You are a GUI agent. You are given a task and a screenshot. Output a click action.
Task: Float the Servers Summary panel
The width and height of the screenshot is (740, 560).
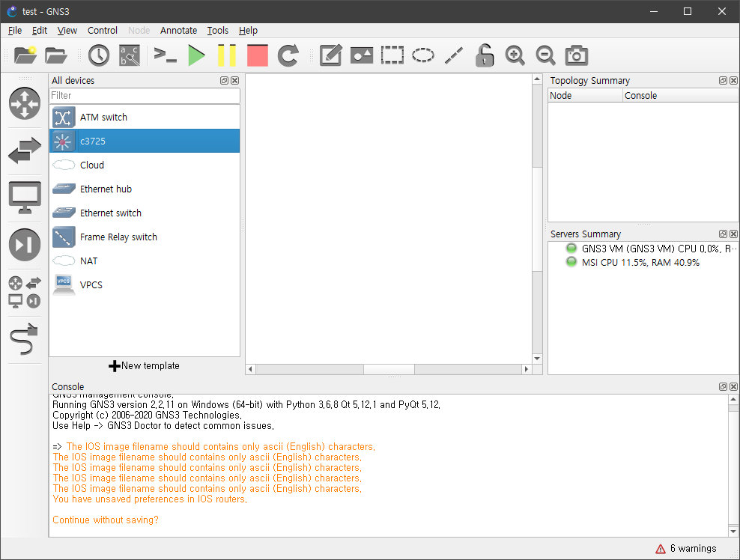click(x=723, y=234)
